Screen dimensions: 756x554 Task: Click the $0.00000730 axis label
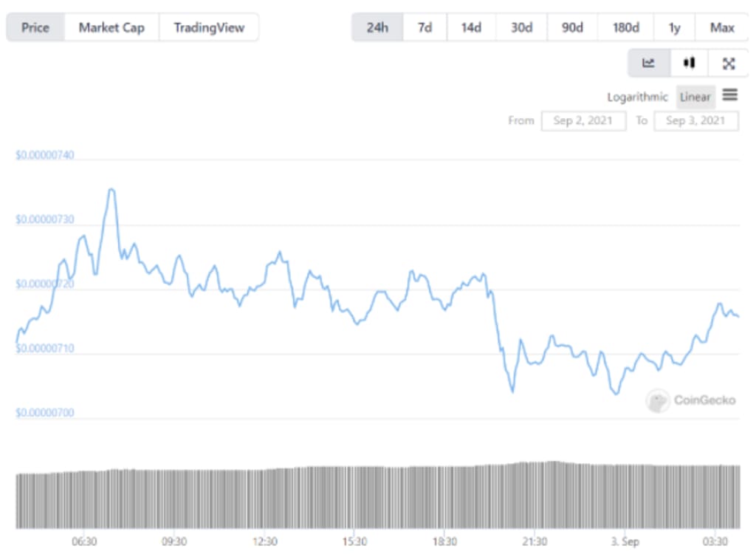[45, 219]
